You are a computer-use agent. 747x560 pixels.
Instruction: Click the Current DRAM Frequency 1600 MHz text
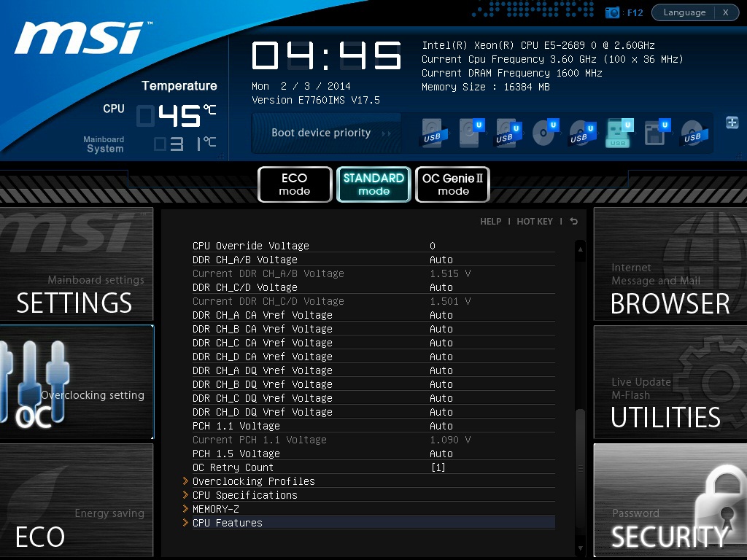511,73
